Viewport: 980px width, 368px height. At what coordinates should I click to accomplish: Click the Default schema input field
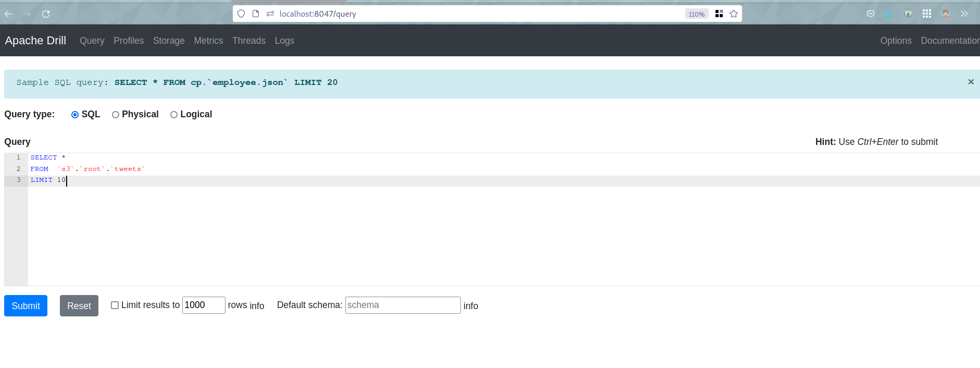pos(403,305)
